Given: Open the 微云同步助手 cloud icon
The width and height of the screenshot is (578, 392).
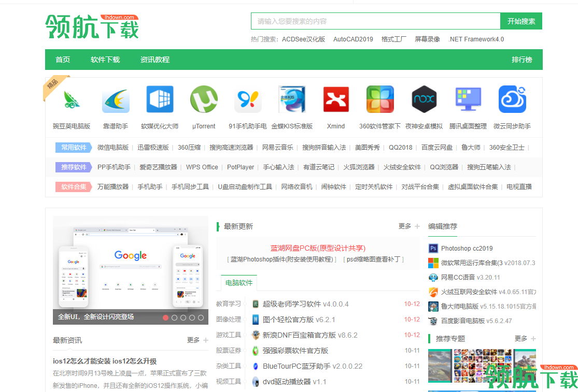Looking at the screenshot, I should coord(512,99).
